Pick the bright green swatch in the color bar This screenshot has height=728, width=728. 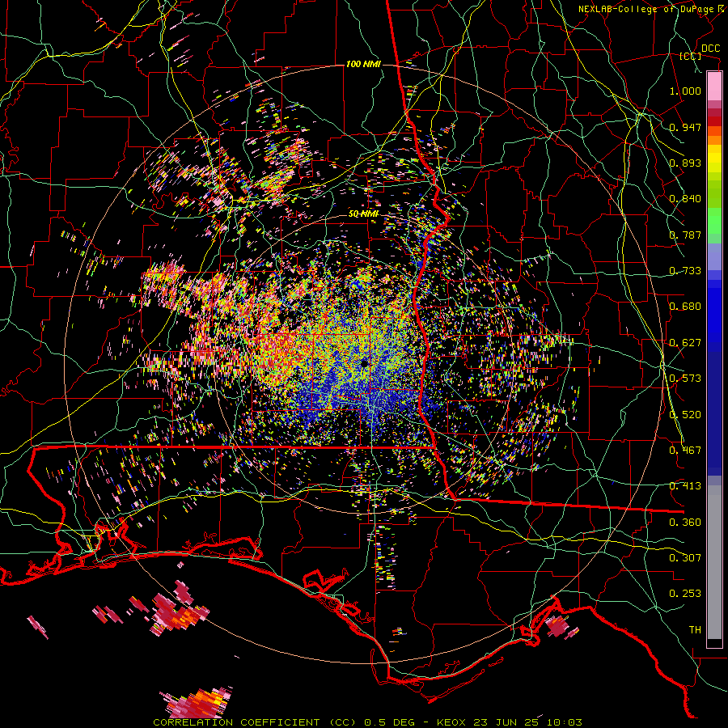tap(714, 221)
